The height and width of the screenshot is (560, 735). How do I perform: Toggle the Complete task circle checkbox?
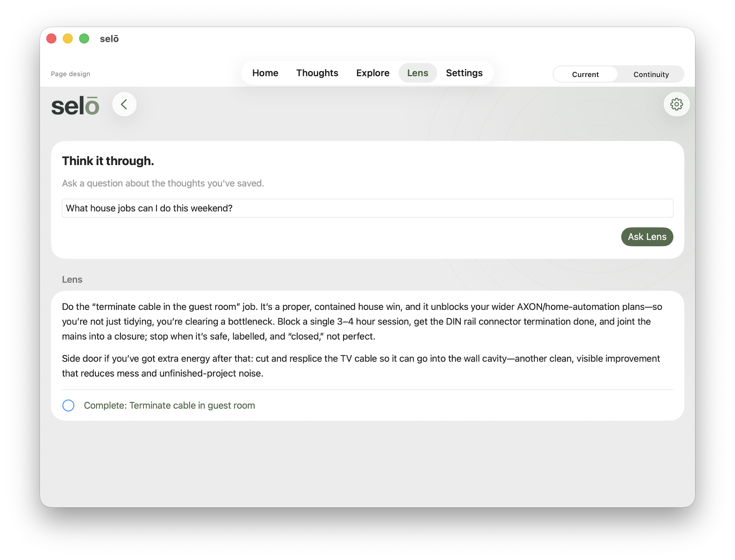68,405
